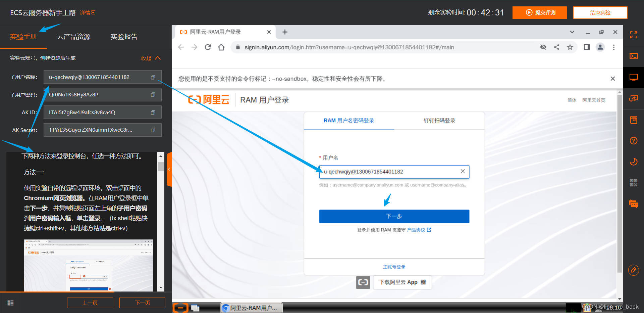Click the orange desktop menu taskbar icon
The width and height of the screenshot is (644, 313).
[180, 308]
